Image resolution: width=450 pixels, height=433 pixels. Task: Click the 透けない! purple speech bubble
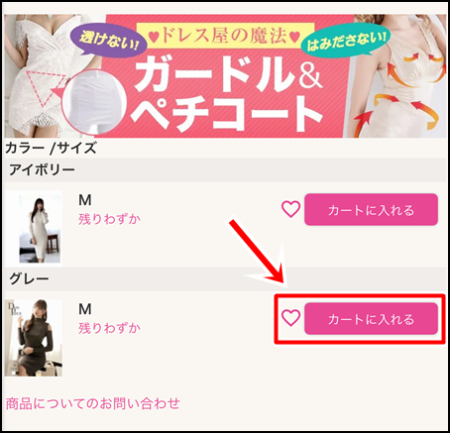[108, 42]
